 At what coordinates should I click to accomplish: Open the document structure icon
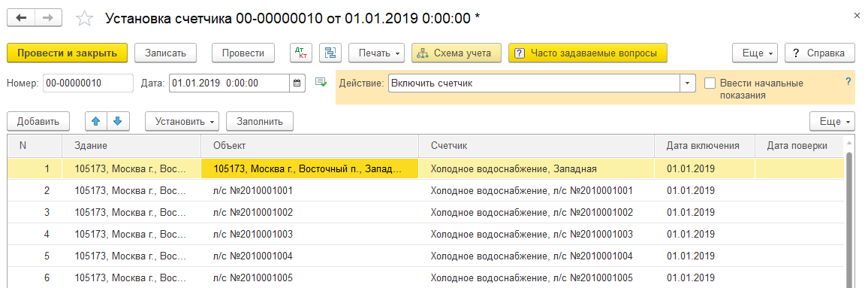[x=330, y=53]
